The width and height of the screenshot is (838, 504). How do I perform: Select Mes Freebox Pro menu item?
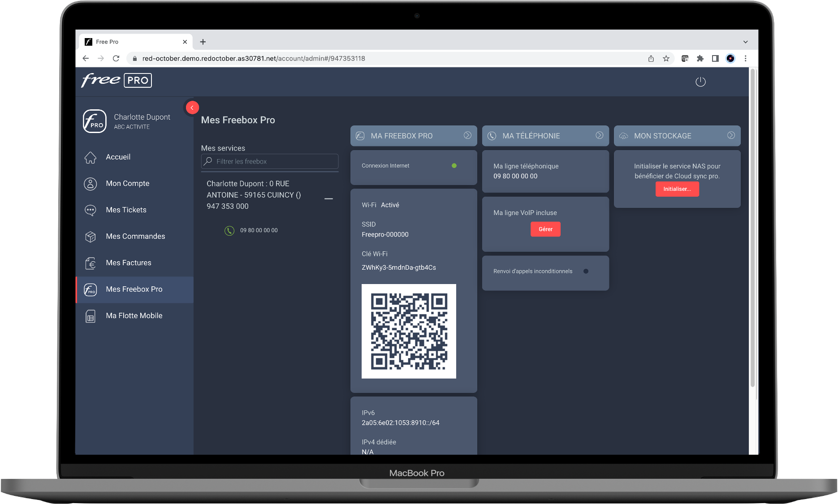pyautogui.click(x=134, y=289)
